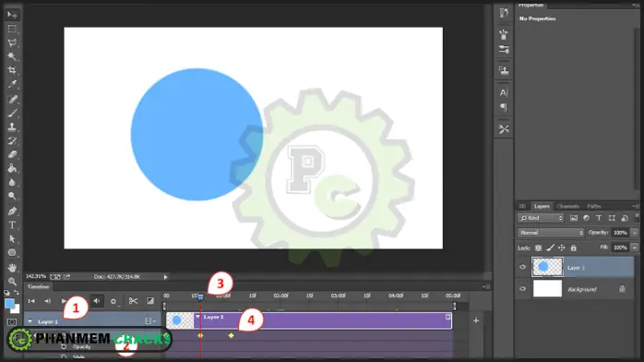Select the Pen tool

click(12, 211)
